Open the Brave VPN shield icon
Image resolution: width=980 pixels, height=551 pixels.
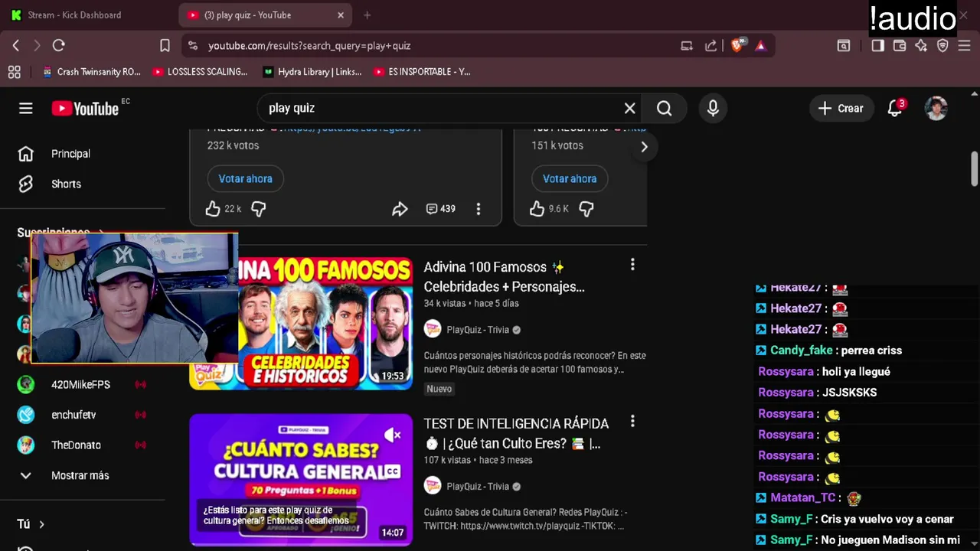(x=942, y=46)
